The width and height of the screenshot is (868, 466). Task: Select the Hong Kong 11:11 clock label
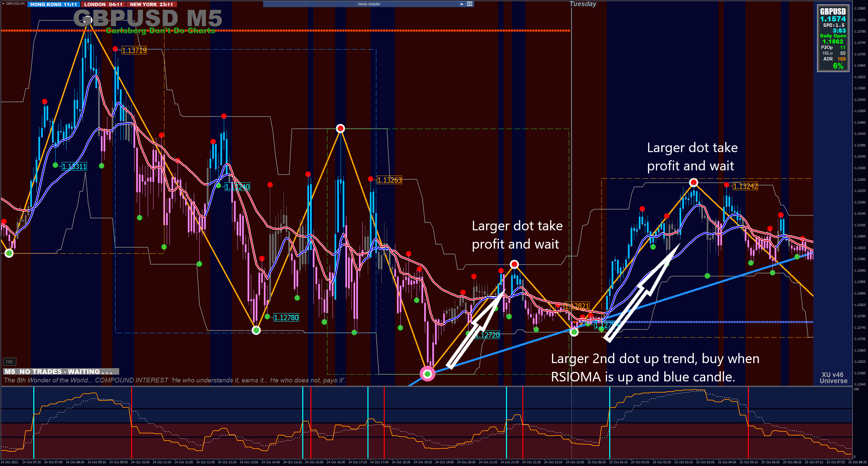54,4
